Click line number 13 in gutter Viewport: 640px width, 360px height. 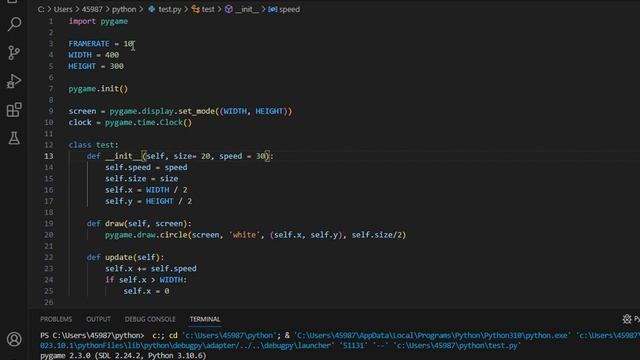[x=49, y=156]
